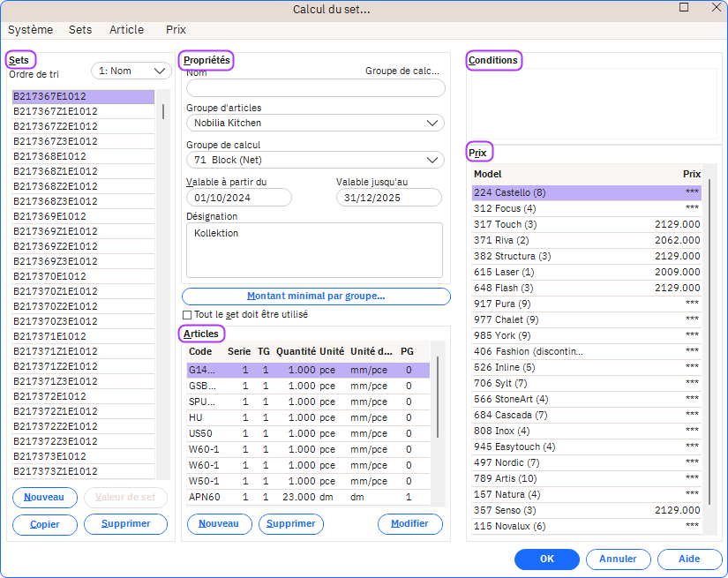Screen dimensions: 728x578
Task: Expand the Ordre de tri dropdown
Action: [131, 71]
